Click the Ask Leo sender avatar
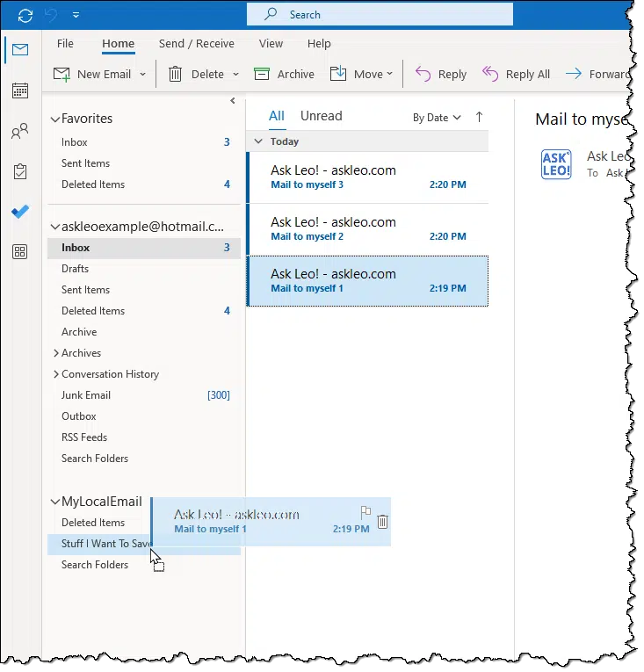This screenshot has height=672, width=644. point(556,164)
